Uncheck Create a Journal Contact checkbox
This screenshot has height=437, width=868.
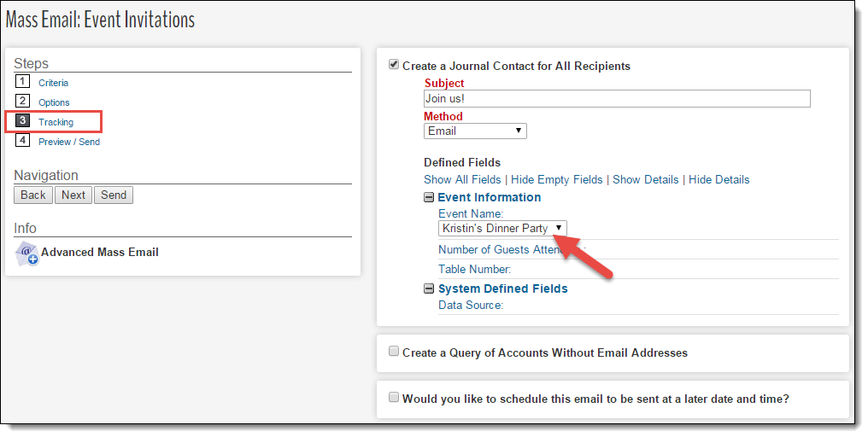click(x=394, y=65)
